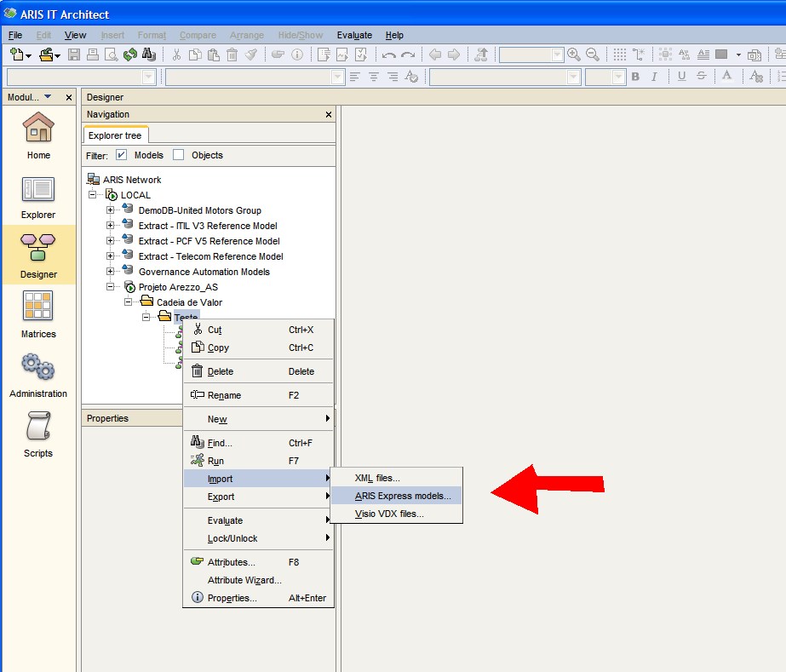Open the Modules panel dropdown arrow
Screen dimensions: 786x672
click(x=48, y=96)
